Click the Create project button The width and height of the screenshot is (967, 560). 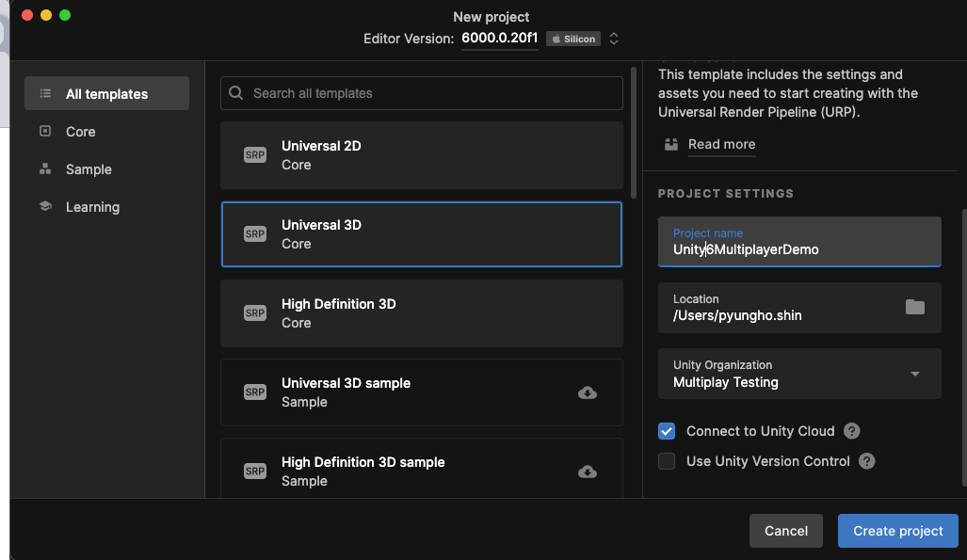click(x=898, y=531)
